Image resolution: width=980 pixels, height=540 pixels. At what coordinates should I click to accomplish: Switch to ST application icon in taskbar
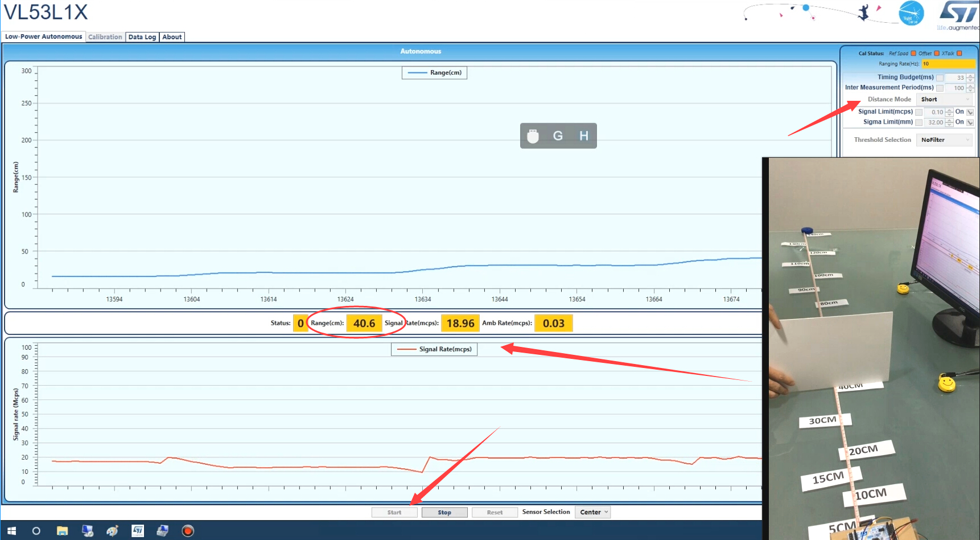pos(137,531)
